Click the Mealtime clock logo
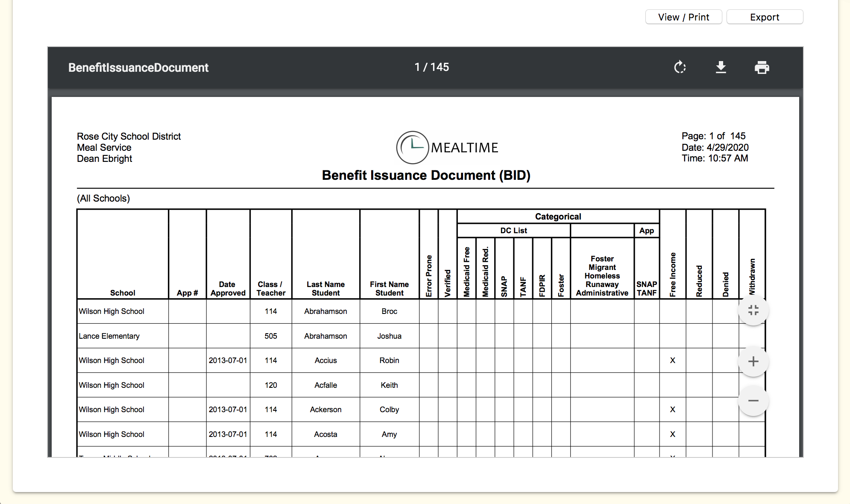The width and height of the screenshot is (850, 504). coord(412,147)
